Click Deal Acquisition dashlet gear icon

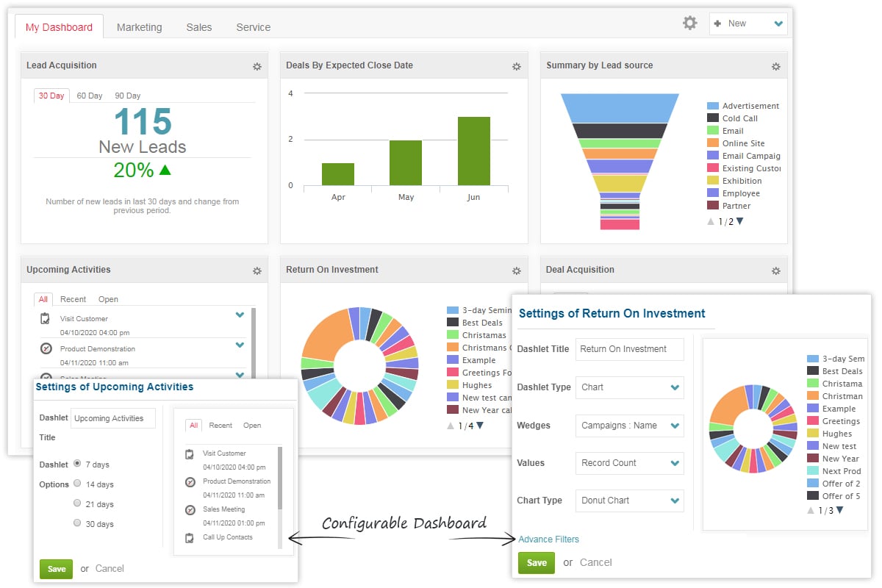tap(775, 270)
